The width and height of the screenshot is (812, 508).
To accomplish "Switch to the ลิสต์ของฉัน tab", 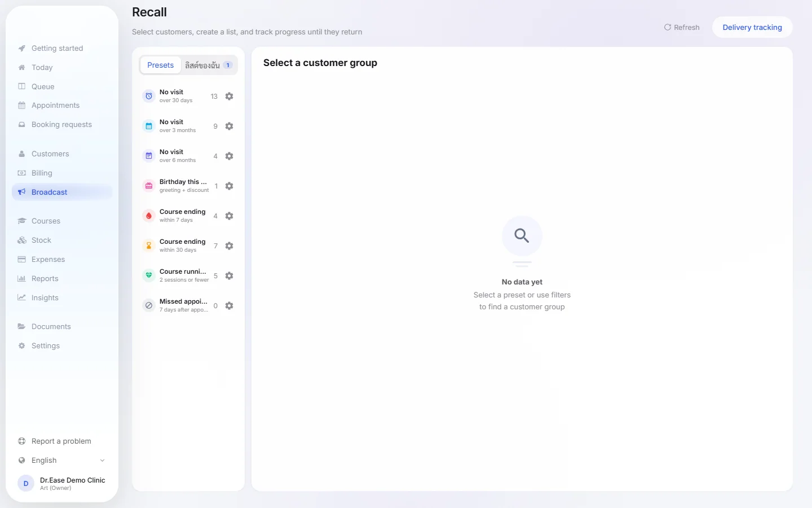I will (209, 65).
